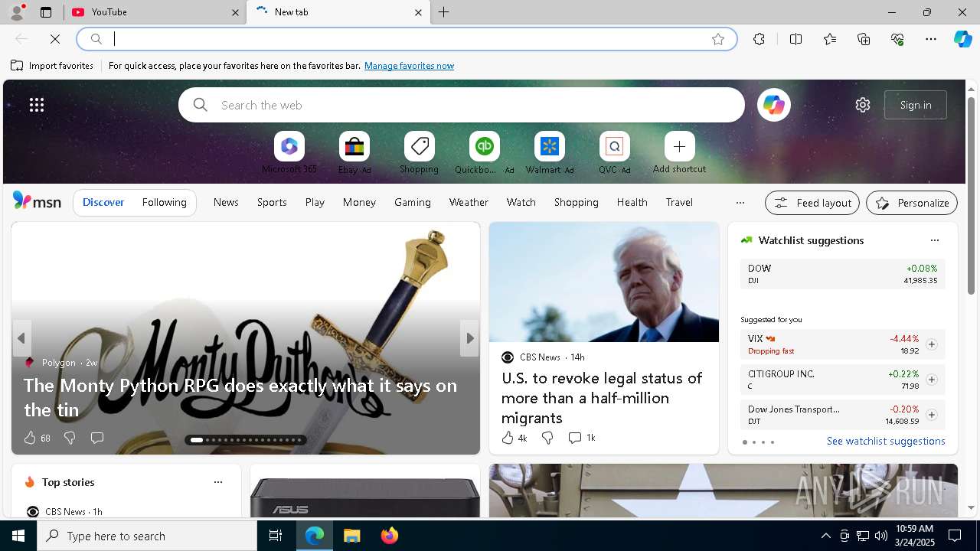Open the Extensions puzzle icon

click(759, 39)
